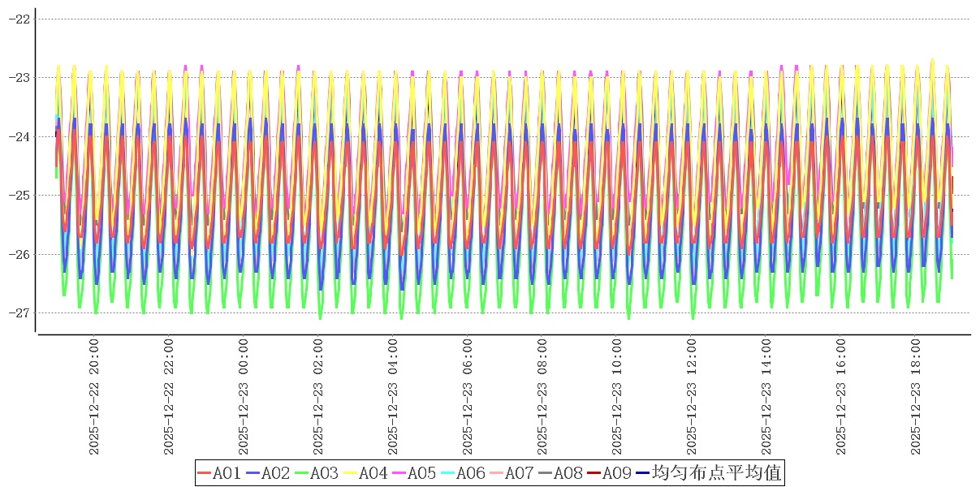Hide the A02 series via legend
The height and width of the screenshot is (487, 980).
coord(268,473)
